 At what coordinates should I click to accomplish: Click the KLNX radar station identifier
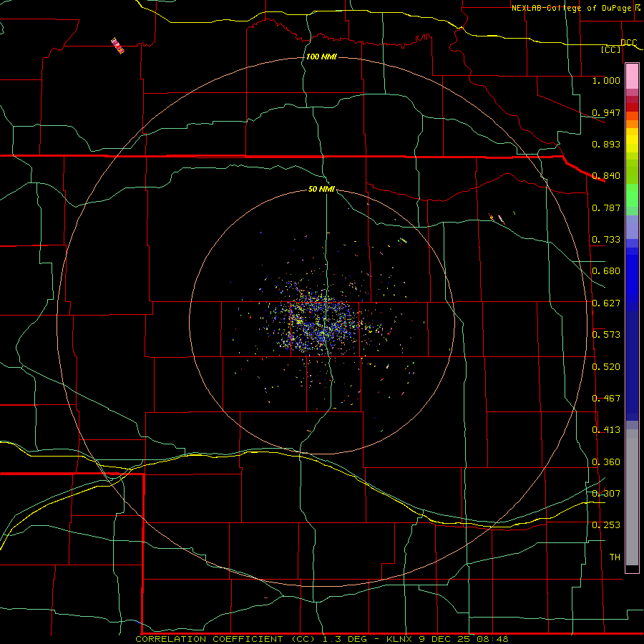click(399, 639)
